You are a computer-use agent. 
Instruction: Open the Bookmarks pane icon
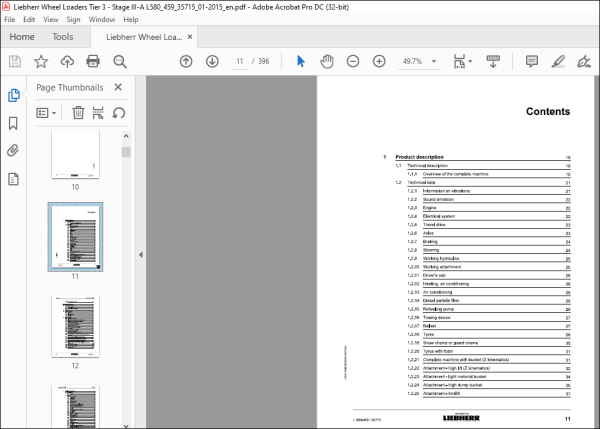13,123
